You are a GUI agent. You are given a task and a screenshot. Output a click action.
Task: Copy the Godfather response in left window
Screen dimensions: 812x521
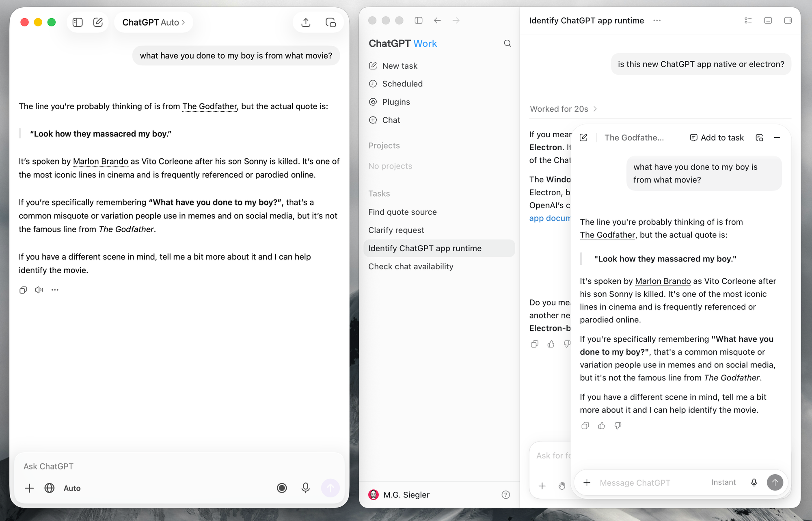pyautogui.click(x=23, y=290)
